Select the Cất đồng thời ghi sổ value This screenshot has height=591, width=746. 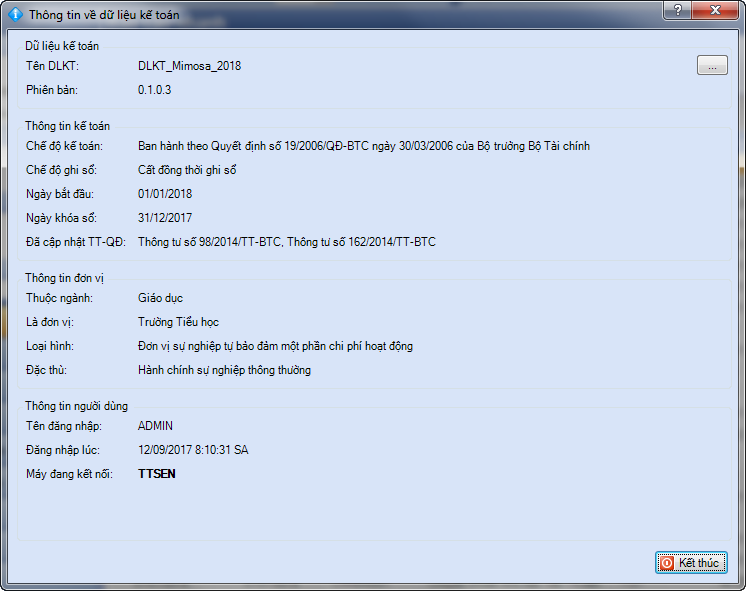point(187,170)
